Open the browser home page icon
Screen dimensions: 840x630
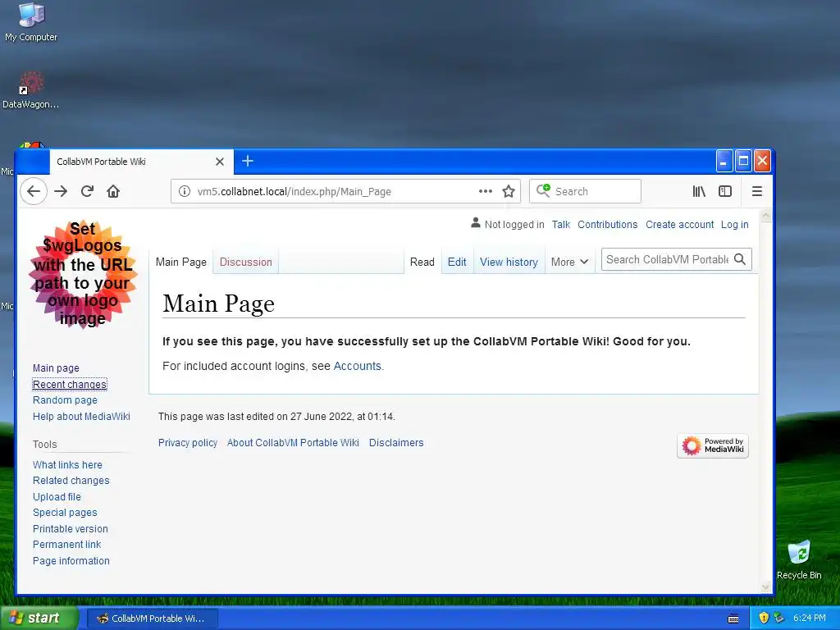click(113, 191)
